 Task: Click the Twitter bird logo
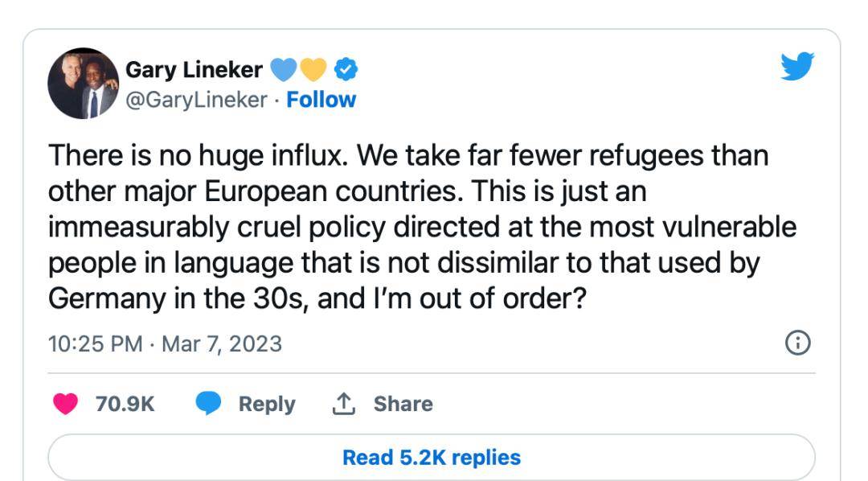point(797,66)
